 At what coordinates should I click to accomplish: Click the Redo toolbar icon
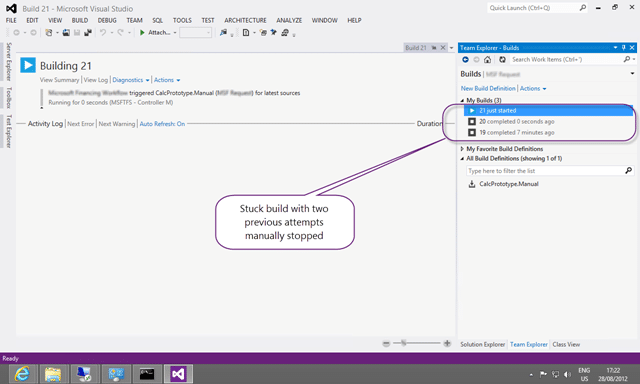pyautogui.click(x=120, y=33)
